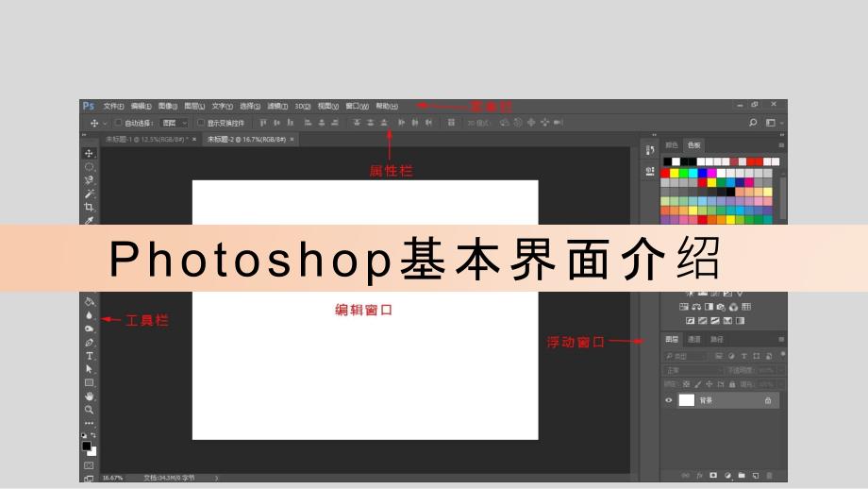Viewport: 868px width, 489px height.
Task: Select the Rectangle shape tool
Action: [89, 382]
